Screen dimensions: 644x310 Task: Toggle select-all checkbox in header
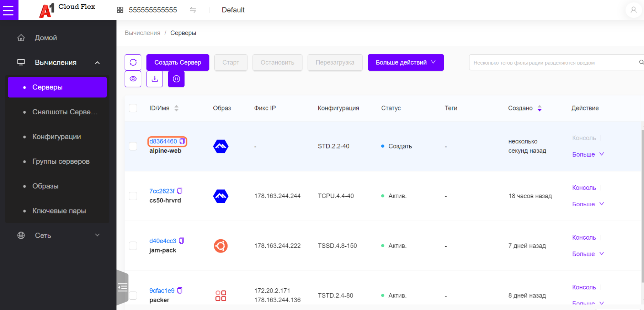[133, 108]
